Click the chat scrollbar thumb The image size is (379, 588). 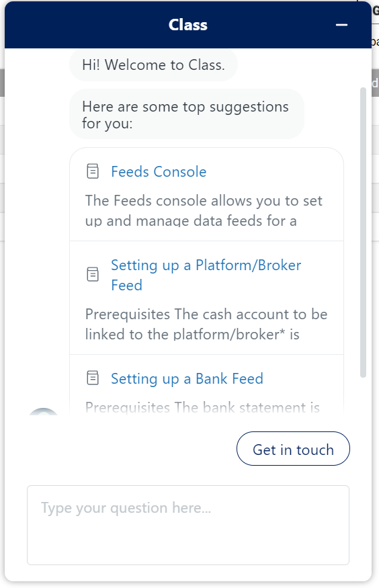[x=363, y=233]
